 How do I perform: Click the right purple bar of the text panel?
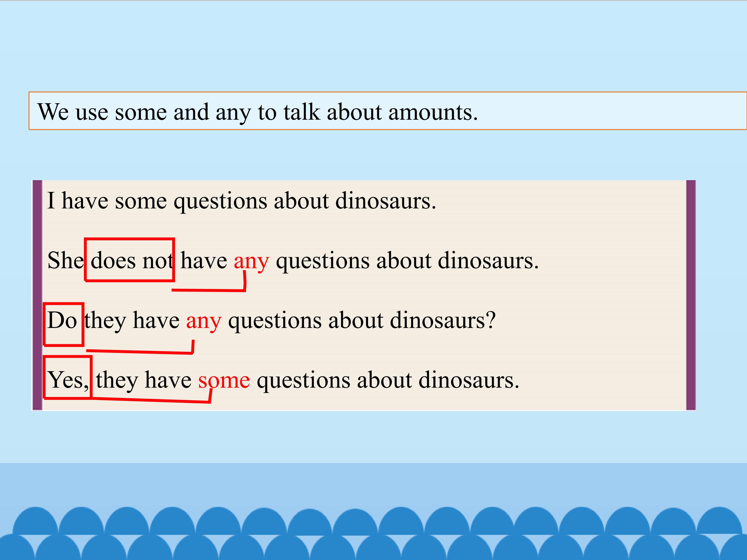point(691,295)
